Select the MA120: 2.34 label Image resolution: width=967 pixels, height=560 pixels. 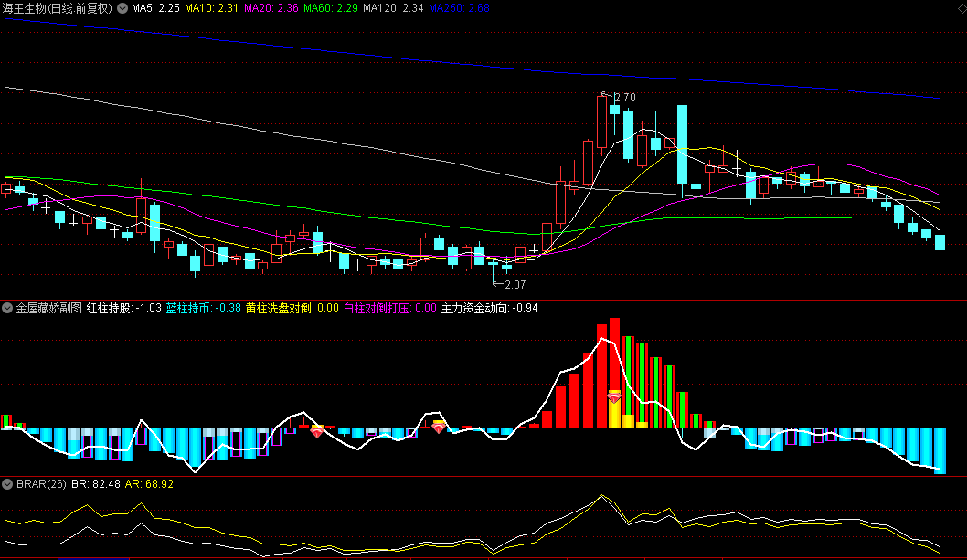[393, 8]
